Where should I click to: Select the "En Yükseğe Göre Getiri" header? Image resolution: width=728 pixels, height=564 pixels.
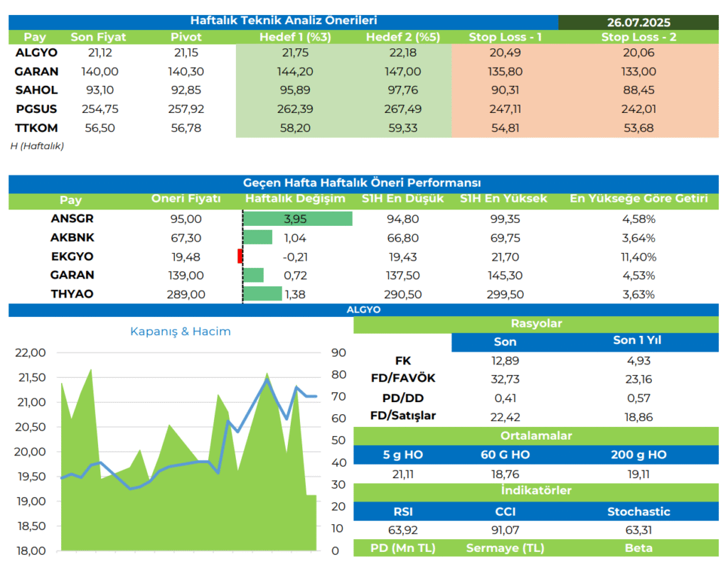click(x=638, y=199)
